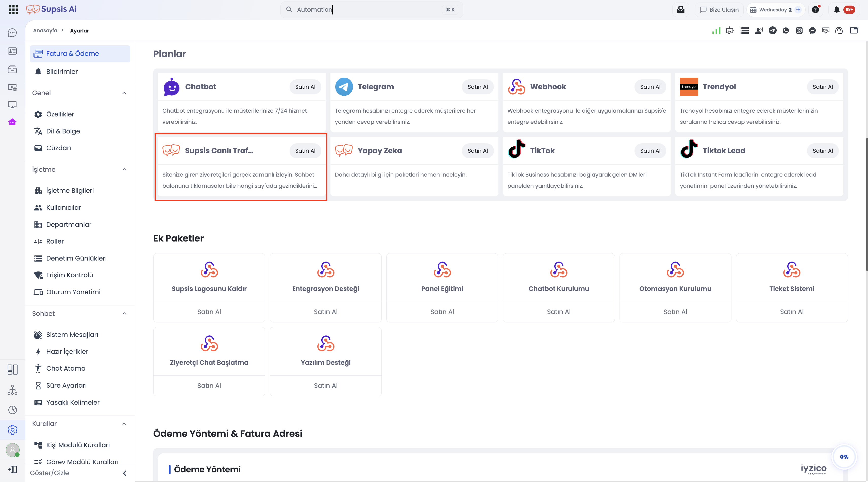Image resolution: width=868 pixels, height=482 pixels.
Task: Open Fatura & Ödeme settings page
Action: 80,54
